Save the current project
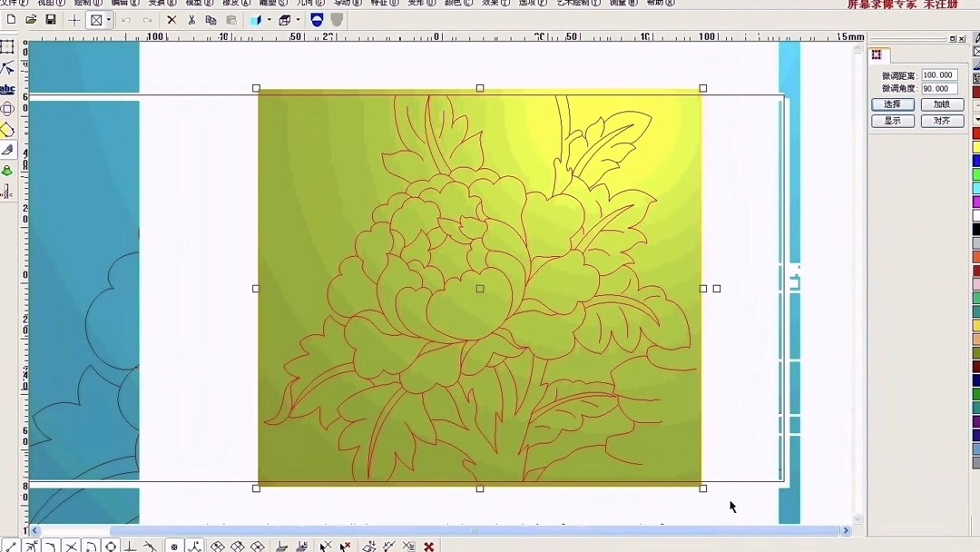The width and height of the screenshot is (980, 552). [x=50, y=19]
